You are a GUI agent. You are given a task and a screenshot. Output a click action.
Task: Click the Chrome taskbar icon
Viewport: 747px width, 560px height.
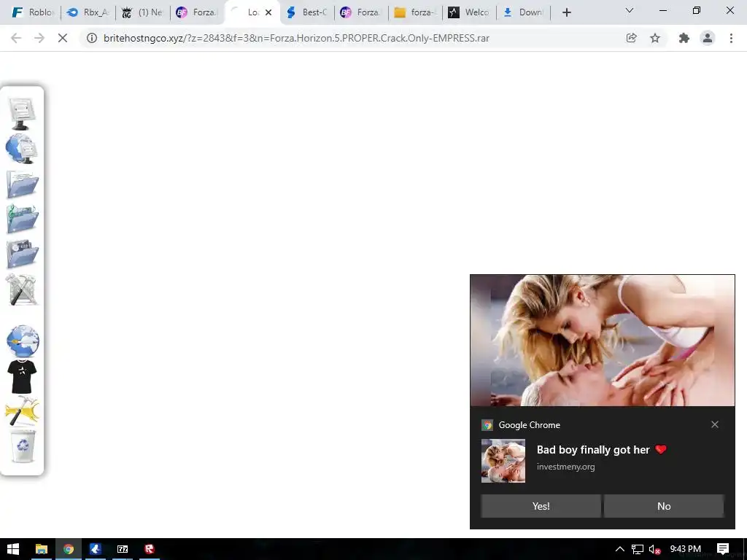69,549
